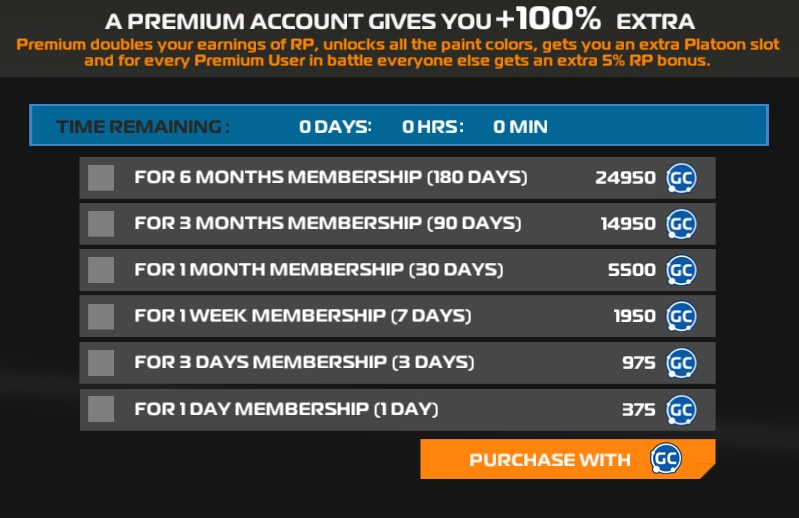The width and height of the screenshot is (799, 518).
Task: Mark the 3 days membership checkbox
Action: 101,362
